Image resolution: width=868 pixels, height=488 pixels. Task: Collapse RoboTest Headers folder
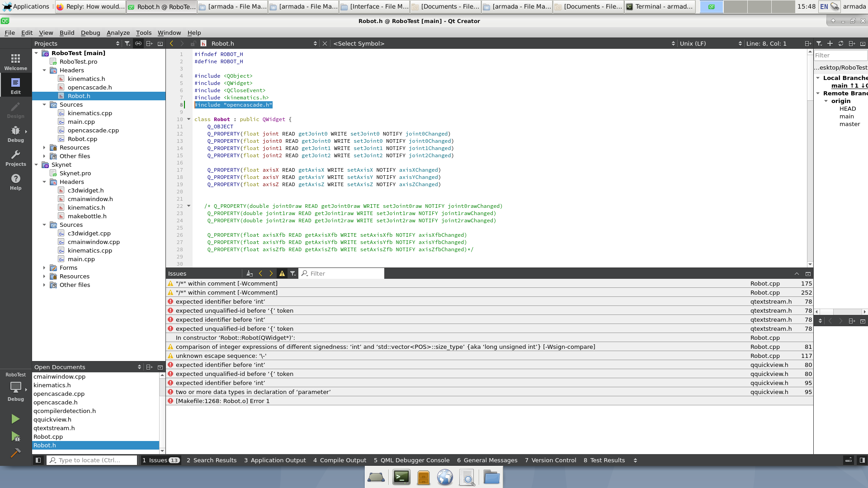44,70
